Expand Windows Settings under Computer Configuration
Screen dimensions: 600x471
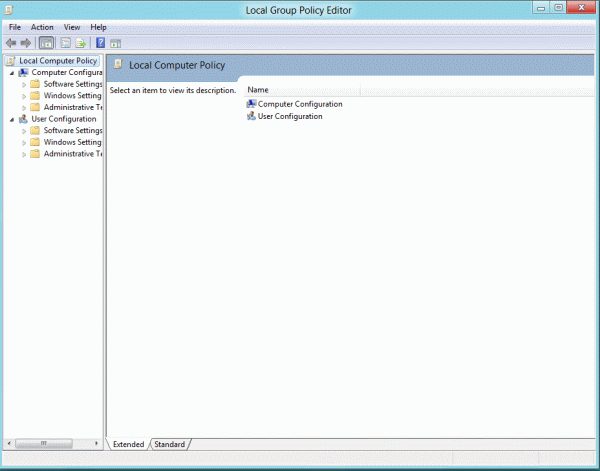tap(24, 96)
